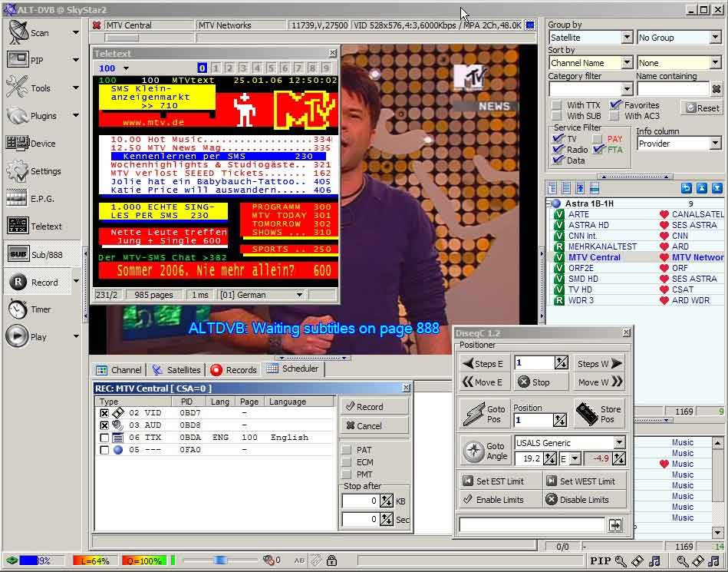This screenshot has height=572, width=728.
Task: Open the Teletext language German dropdown
Action: tap(299, 295)
